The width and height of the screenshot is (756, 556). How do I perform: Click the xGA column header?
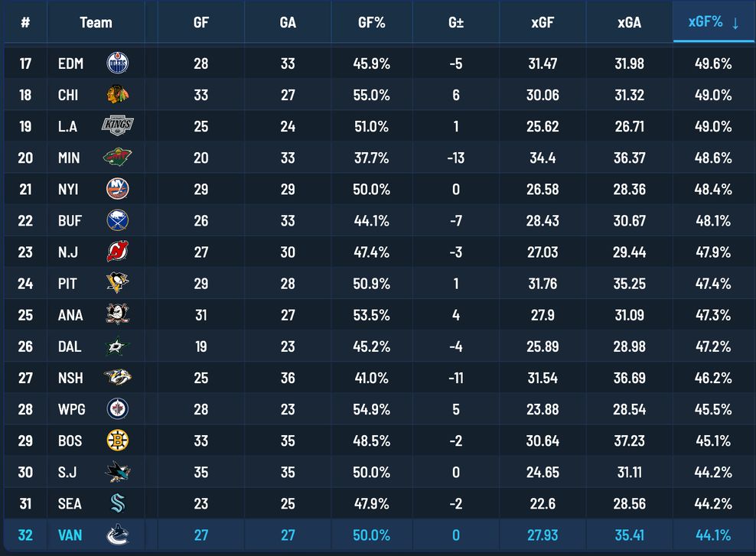point(628,22)
